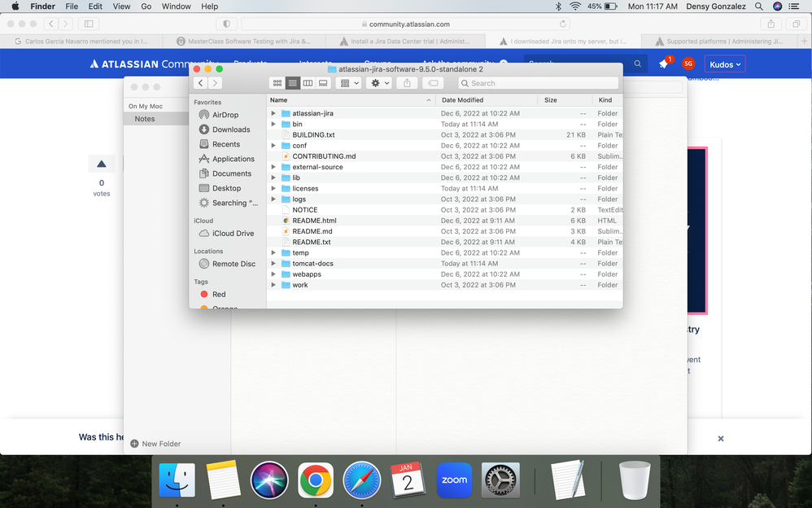This screenshot has height=508, width=812.
Task: Sort files by Date Modified column
Action: pos(487,100)
